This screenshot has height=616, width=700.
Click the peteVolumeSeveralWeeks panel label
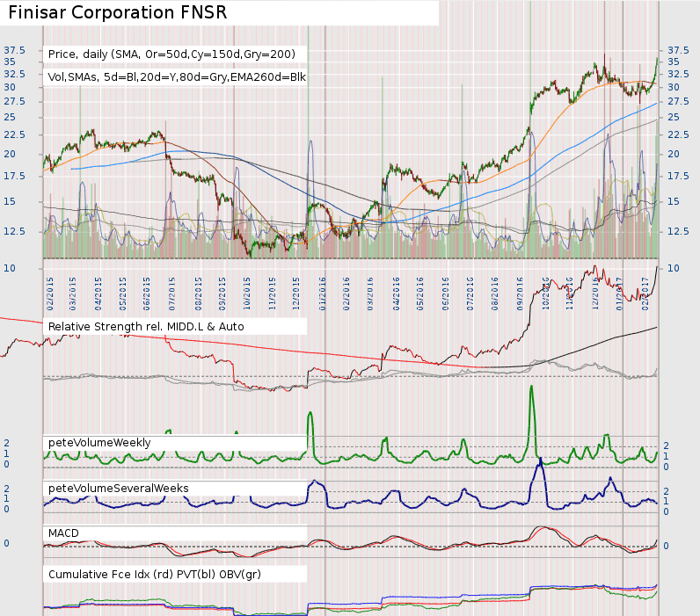119,489
